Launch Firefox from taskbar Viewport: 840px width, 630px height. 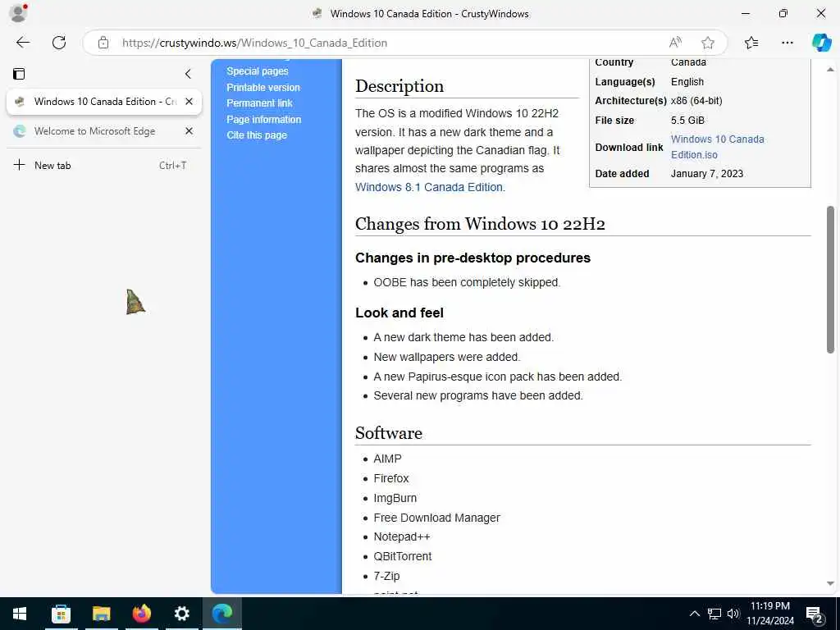click(141, 614)
